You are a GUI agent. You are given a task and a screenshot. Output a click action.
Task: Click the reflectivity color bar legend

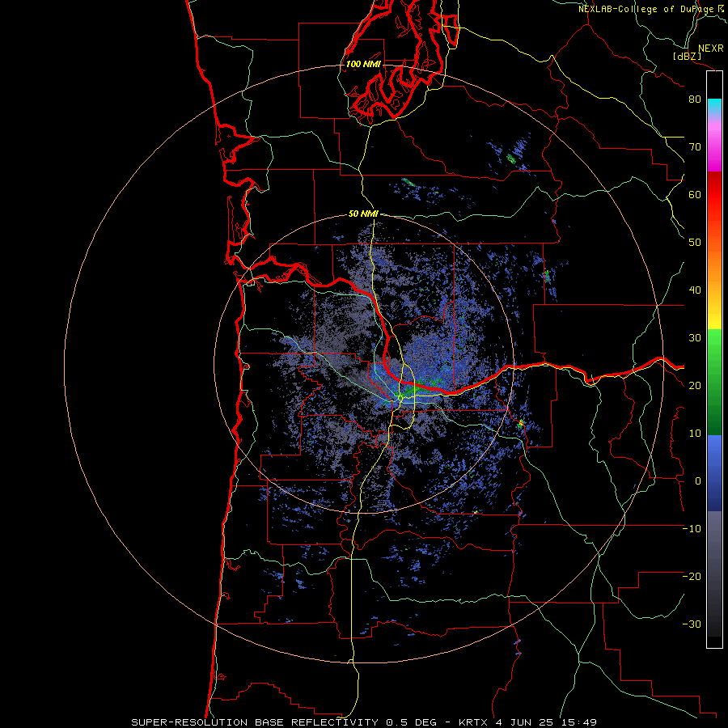tap(714, 359)
